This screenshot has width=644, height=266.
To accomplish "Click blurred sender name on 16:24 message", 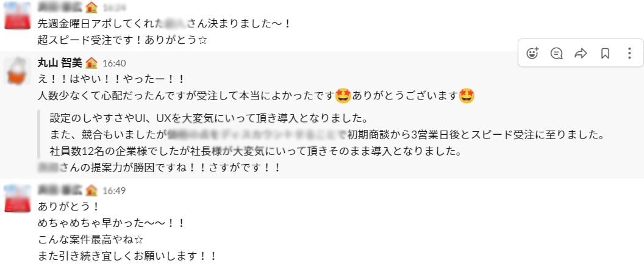I will point(60,7).
